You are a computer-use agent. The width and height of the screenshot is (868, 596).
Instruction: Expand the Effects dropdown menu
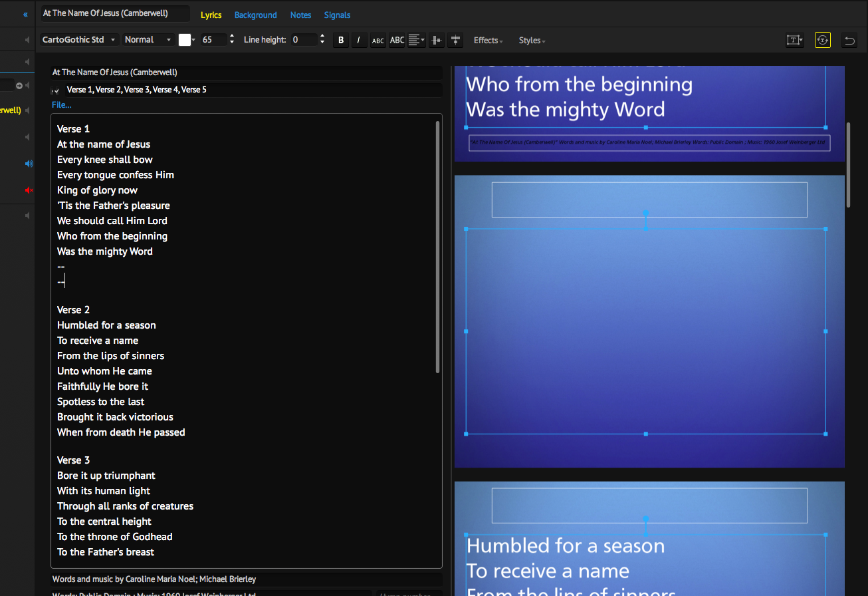[x=488, y=41]
